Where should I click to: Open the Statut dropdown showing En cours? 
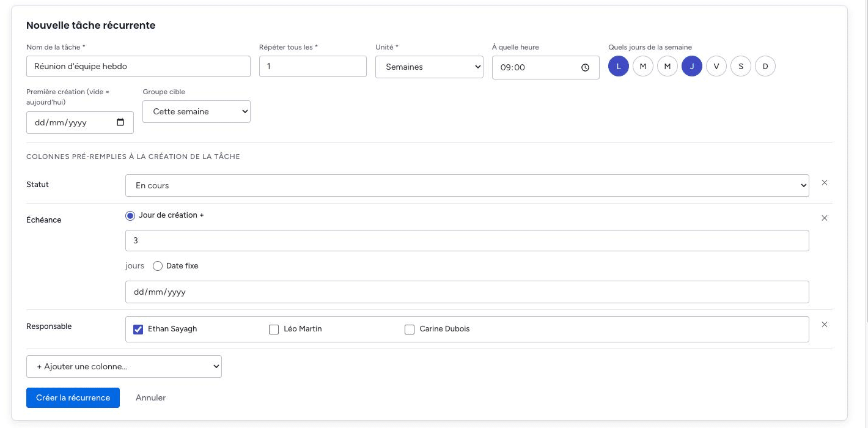(x=467, y=186)
